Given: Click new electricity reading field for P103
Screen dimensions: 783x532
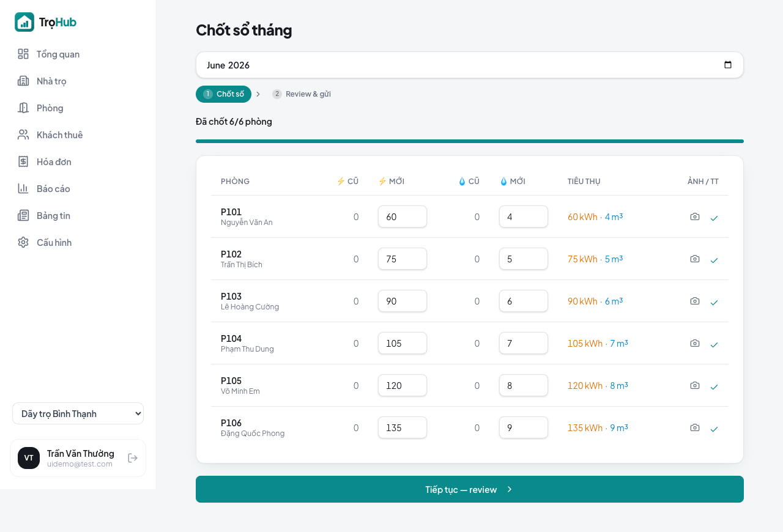Looking at the screenshot, I should point(403,301).
